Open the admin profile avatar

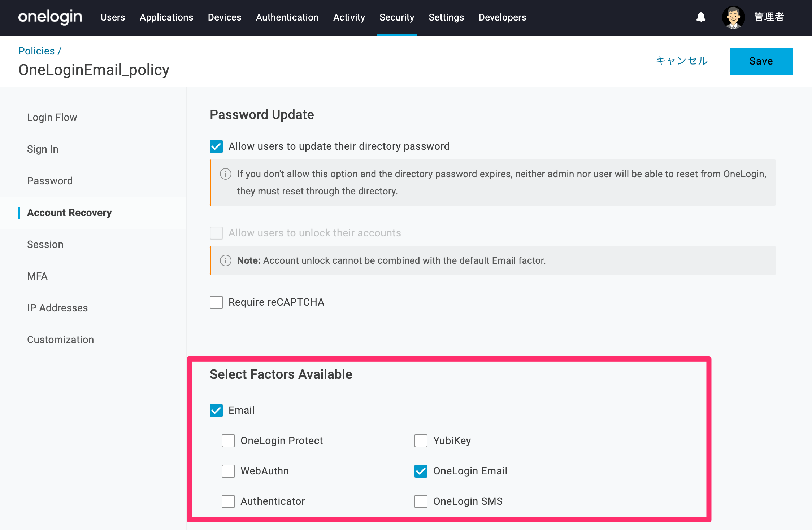(x=733, y=17)
